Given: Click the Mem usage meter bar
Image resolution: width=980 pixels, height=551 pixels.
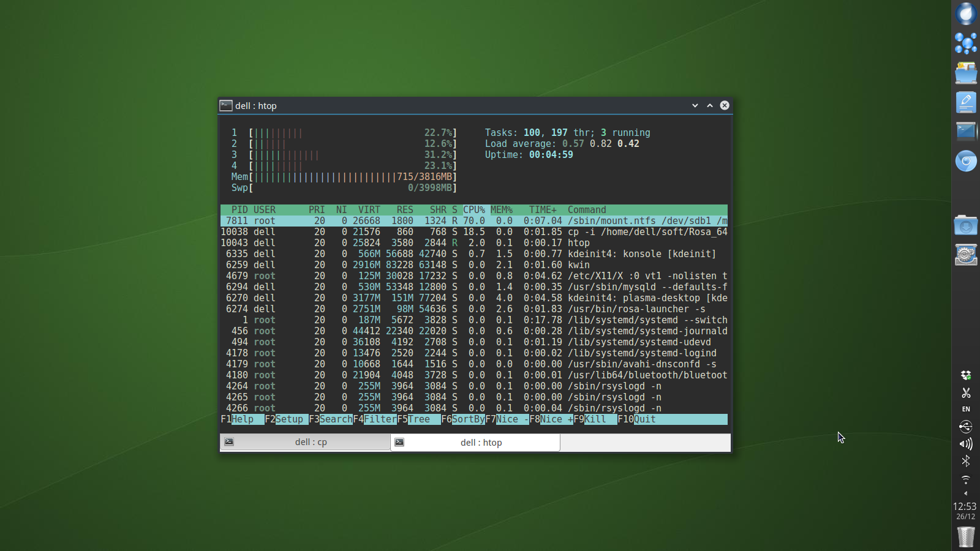Looking at the screenshot, I should pyautogui.click(x=344, y=177).
